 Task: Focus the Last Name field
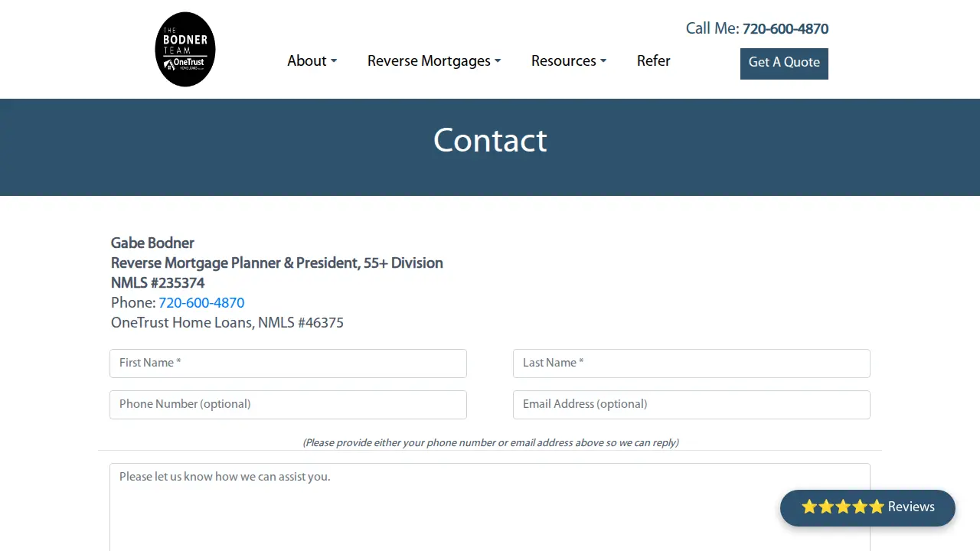(x=691, y=364)
